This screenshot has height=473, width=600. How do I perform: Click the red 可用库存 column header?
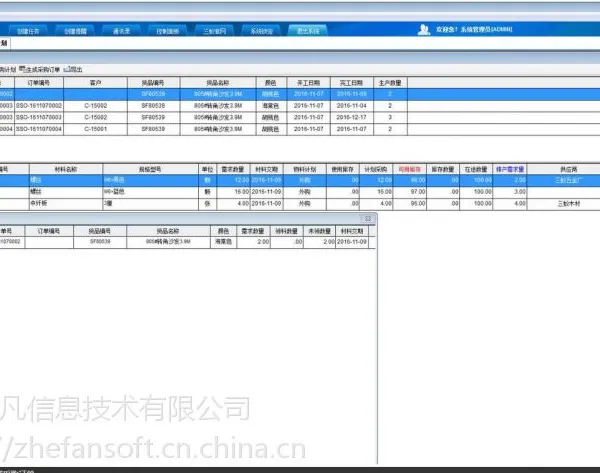pyautogui.click(x=409, y=169)
